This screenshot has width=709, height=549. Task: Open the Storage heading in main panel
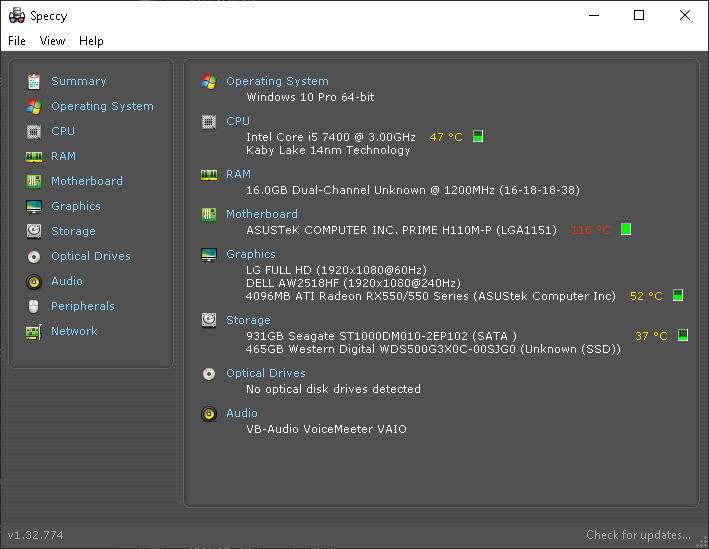[x=248, y=320]
